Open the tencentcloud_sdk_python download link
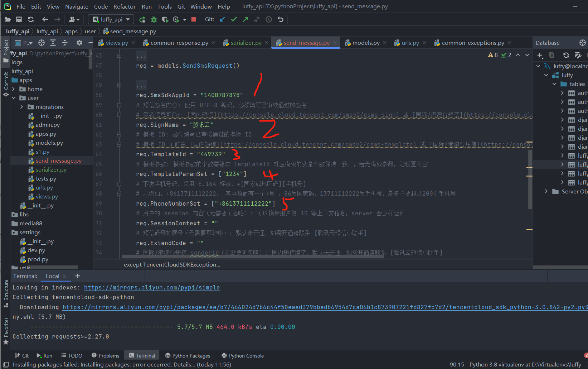This screenshot has width=588, height=369. 325,307
